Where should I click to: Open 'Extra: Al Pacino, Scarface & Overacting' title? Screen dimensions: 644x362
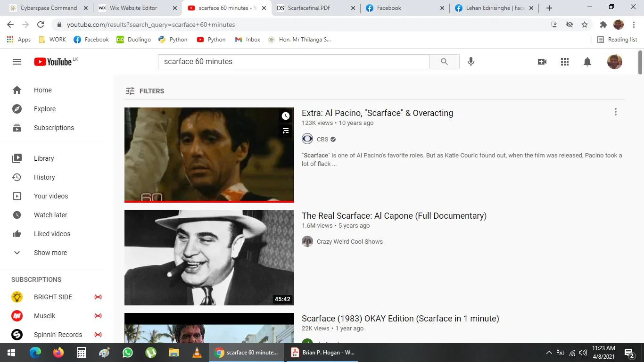pyautogui.click(x=377, y=113)
